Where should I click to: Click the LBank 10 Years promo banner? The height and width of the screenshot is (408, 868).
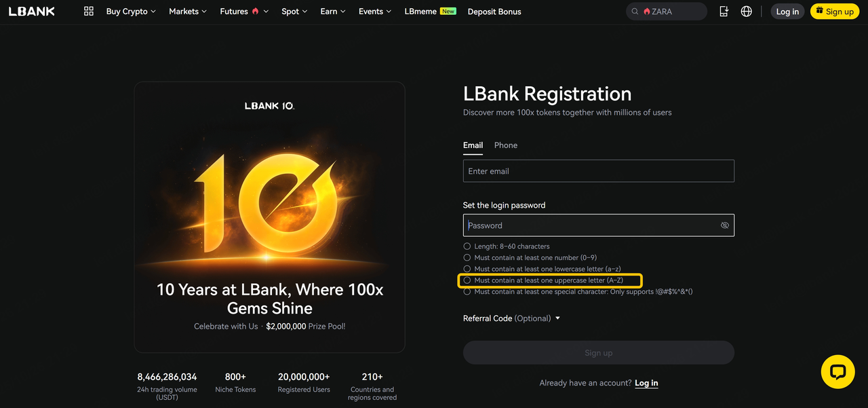click(x=269, y=217)
